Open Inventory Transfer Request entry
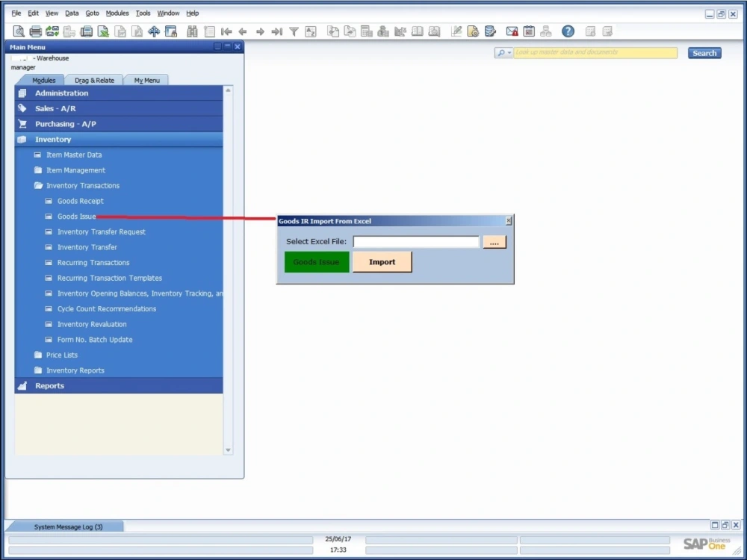 pos(101,232)
